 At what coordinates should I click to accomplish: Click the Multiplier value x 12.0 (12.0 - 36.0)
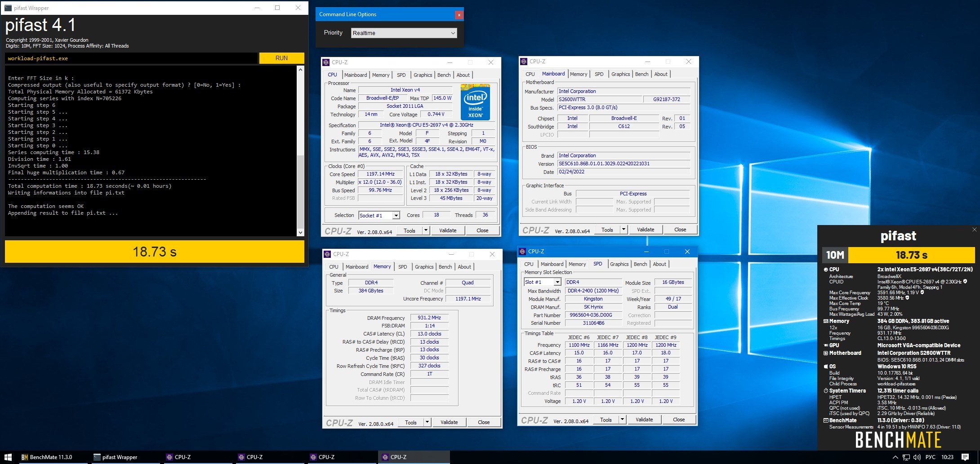click(x=380, y=182)
